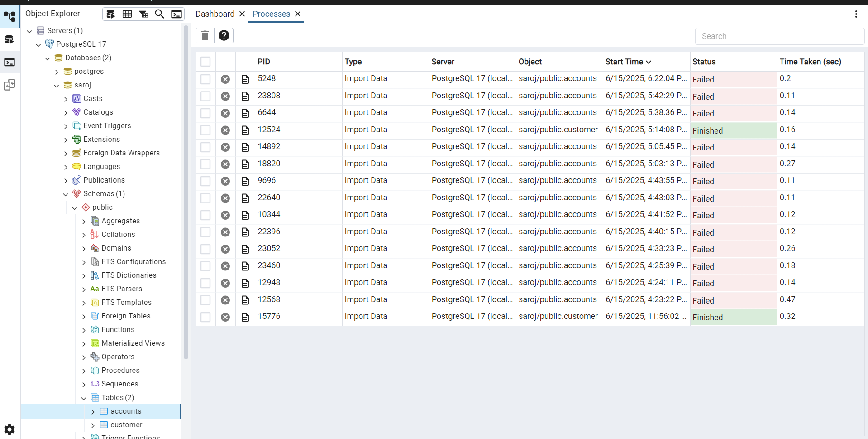The width and height of the screenshot is (868, 439).
Task: Open the vertical three-dot menu at top right
Action: point(856,14)
